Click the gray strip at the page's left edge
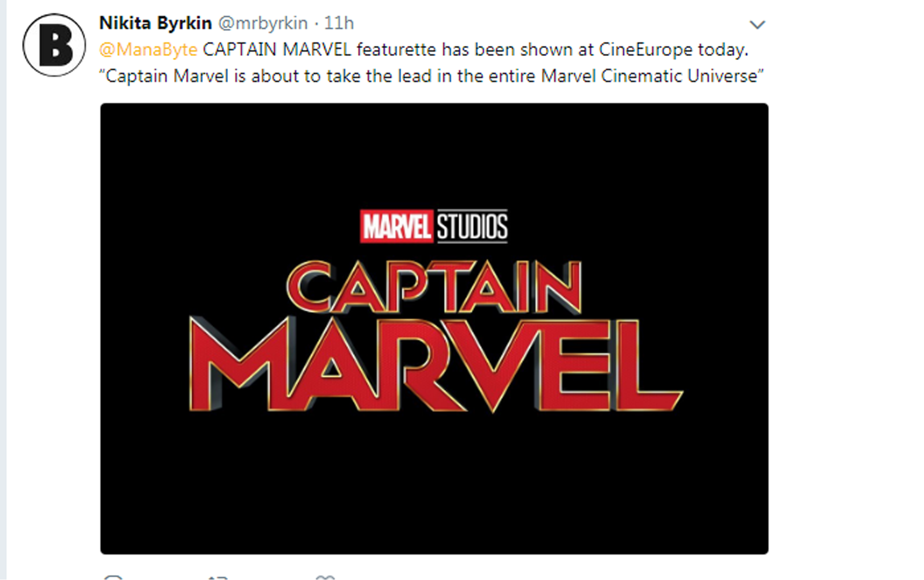Viewport: 924px width, 580px height. [x=3, y=290]
